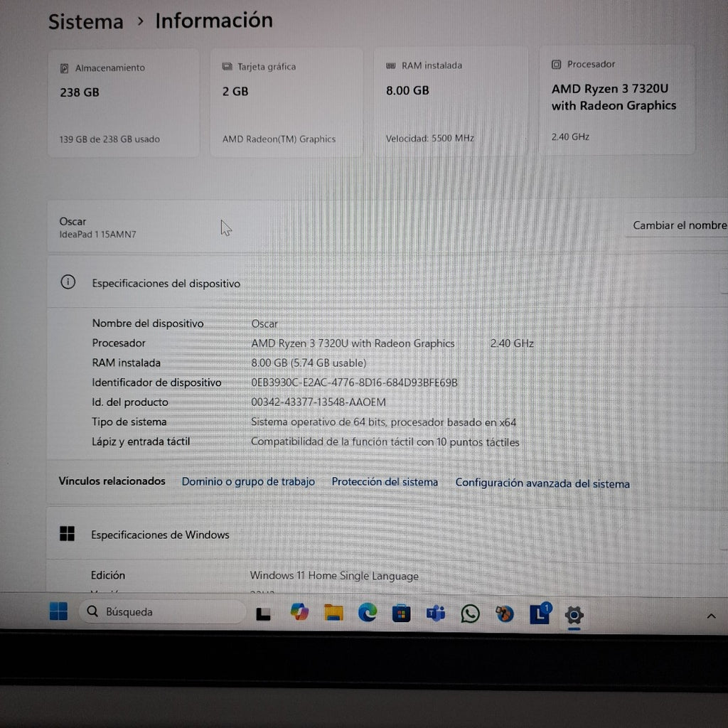Open the blue L app with notification badge
728x728 pixels.
(540, 614)
